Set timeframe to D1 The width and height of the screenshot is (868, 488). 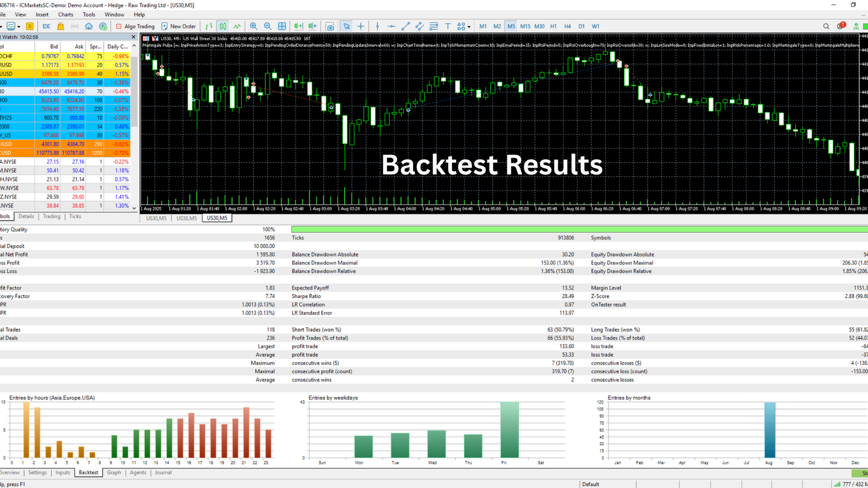coord(581,26)
